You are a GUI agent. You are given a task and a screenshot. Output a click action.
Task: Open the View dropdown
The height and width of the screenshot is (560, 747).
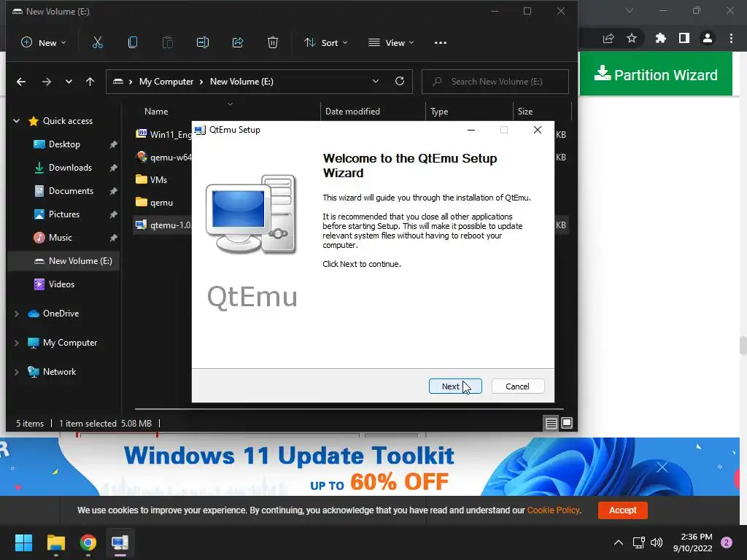tap(391, 43)
